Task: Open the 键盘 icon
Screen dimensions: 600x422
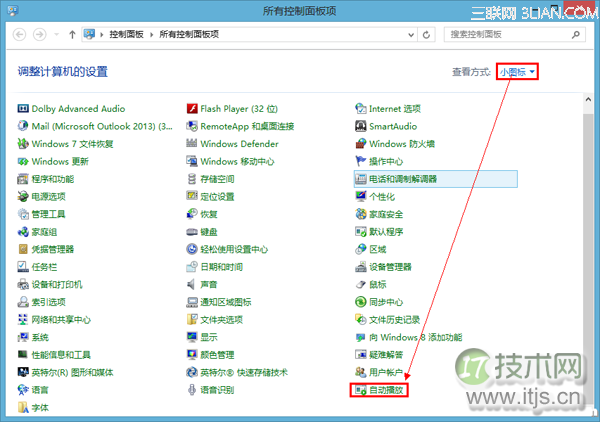Action: click(x=192, y=232)
